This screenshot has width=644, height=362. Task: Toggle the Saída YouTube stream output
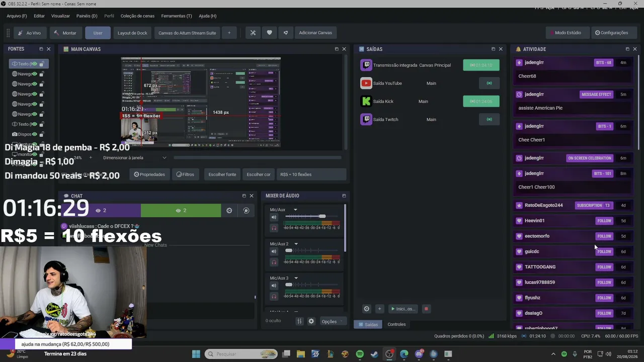point(489,83)
